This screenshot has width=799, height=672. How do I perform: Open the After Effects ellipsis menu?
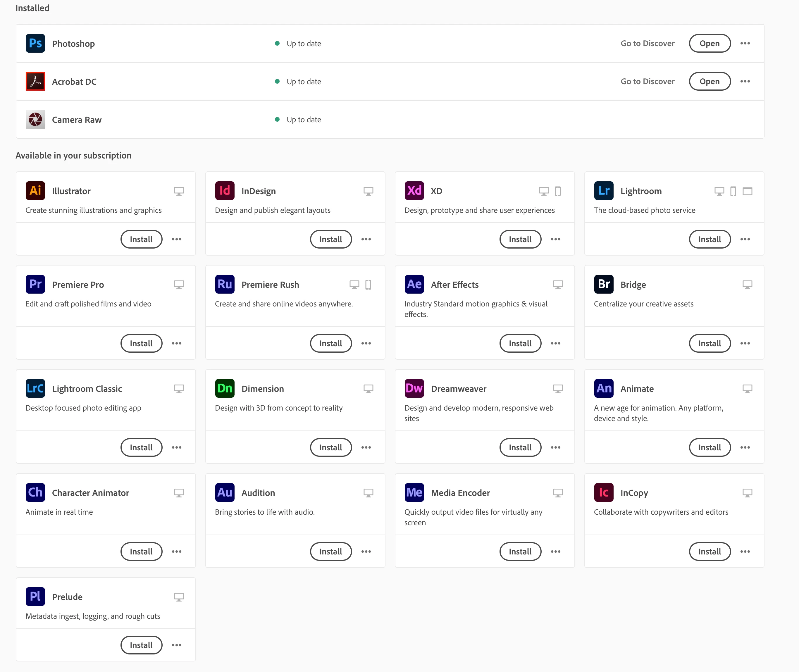pyautogui.click(x=556, y=343)
